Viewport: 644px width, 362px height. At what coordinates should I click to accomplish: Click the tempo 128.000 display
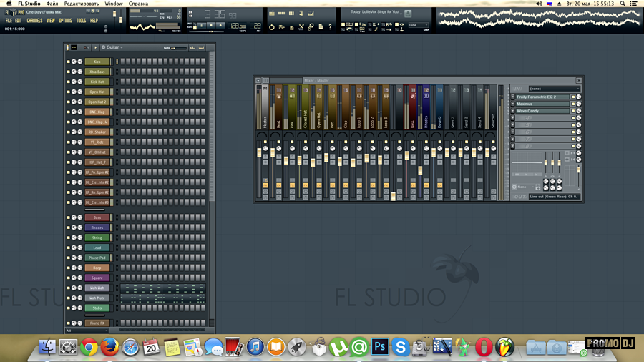coord(238,26)
